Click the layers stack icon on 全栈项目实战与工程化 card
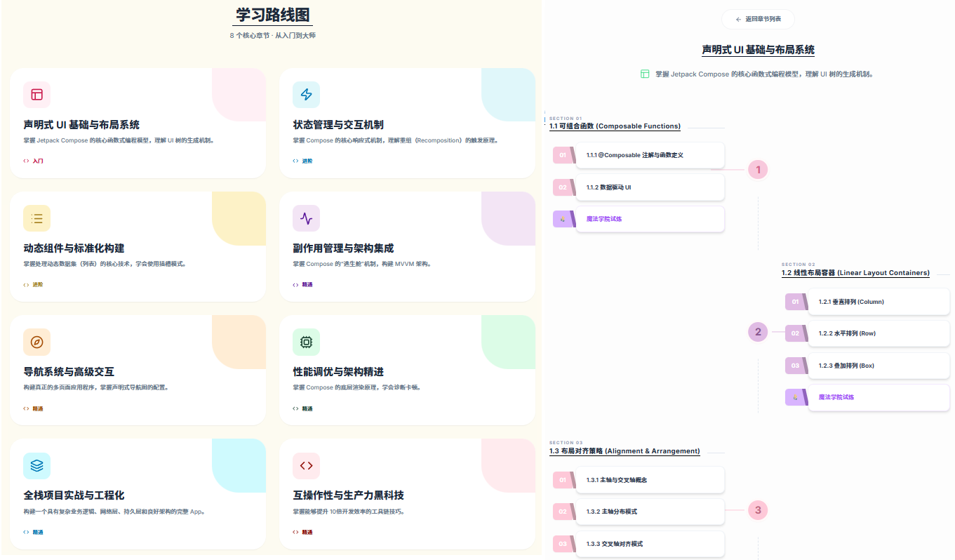Image resolution: width=955 pixels, height=560 pixels. tap(36, 465)
